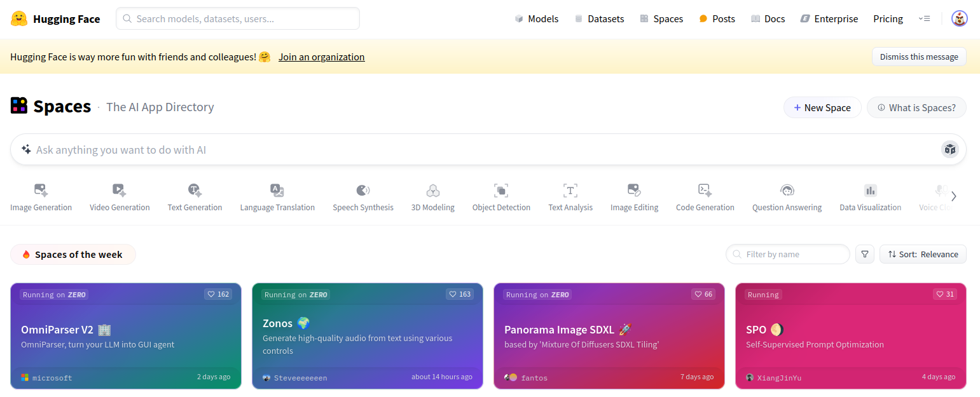Open the Code Generation category icon

coord(705,190)
